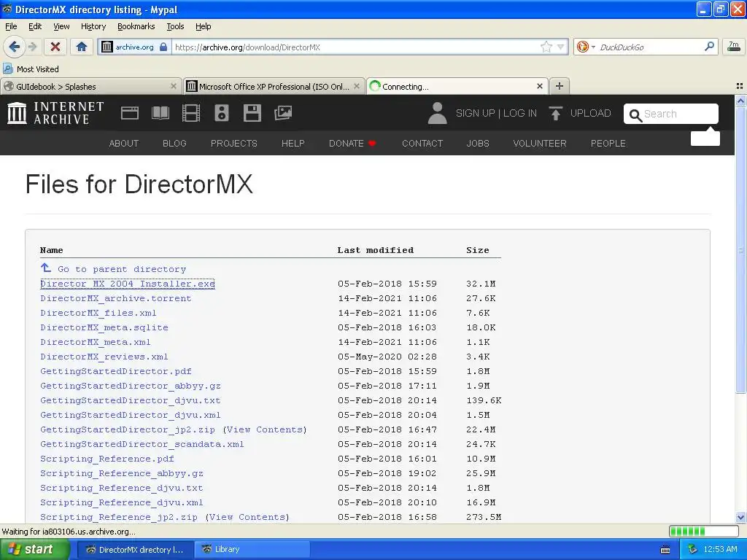Open Scripting_Reference.pdf link
This screenshot has height=560, width=747.
[107, 459]
